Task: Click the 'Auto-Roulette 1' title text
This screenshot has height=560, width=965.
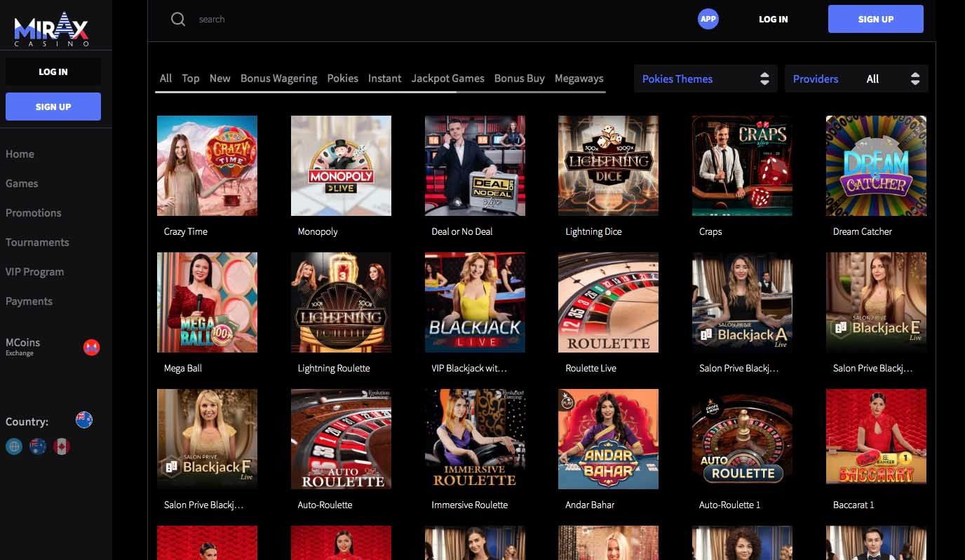Action: 729,505
